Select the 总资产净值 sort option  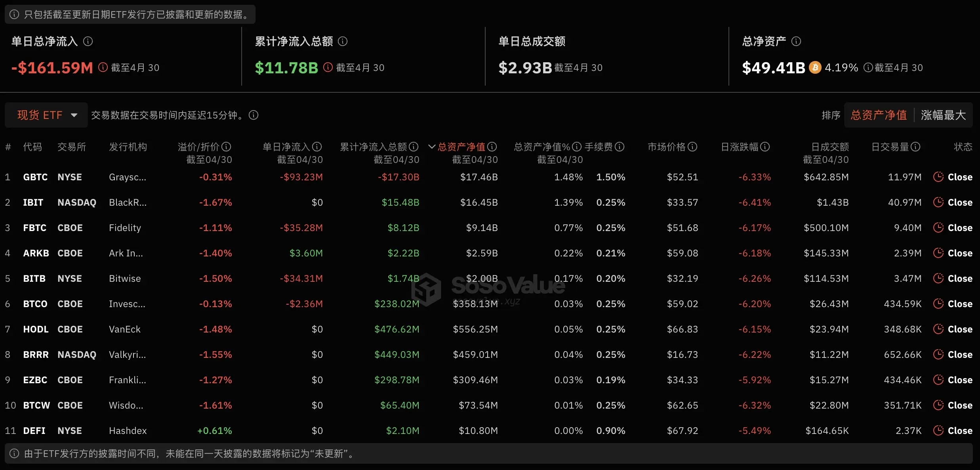pyautogui.click(x=878, y=115)
